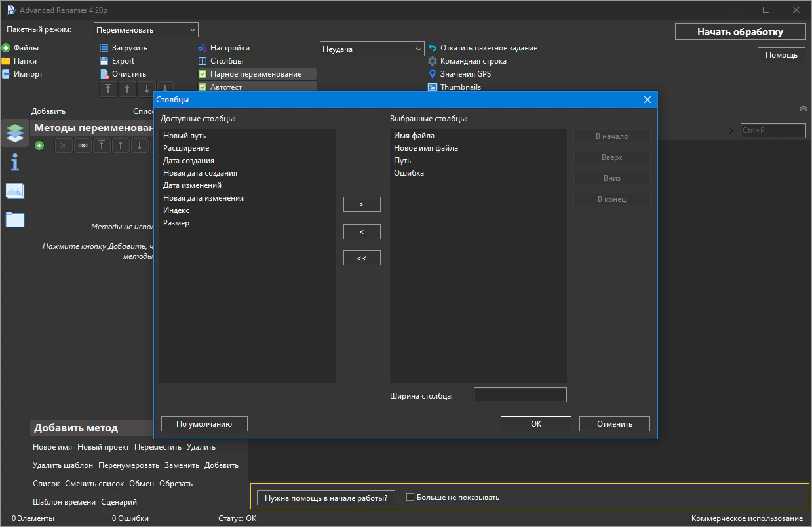Screen dimensions: 812x527
Task: Check the Больше не показывать box
Action: pyautogui.click(x=410, y=498)
